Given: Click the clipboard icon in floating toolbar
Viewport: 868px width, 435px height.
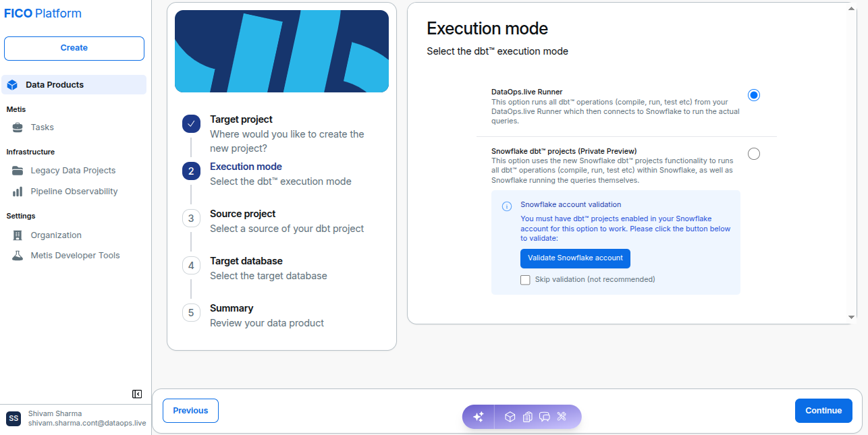Looking at the screenshot, I should coord(528,417).
